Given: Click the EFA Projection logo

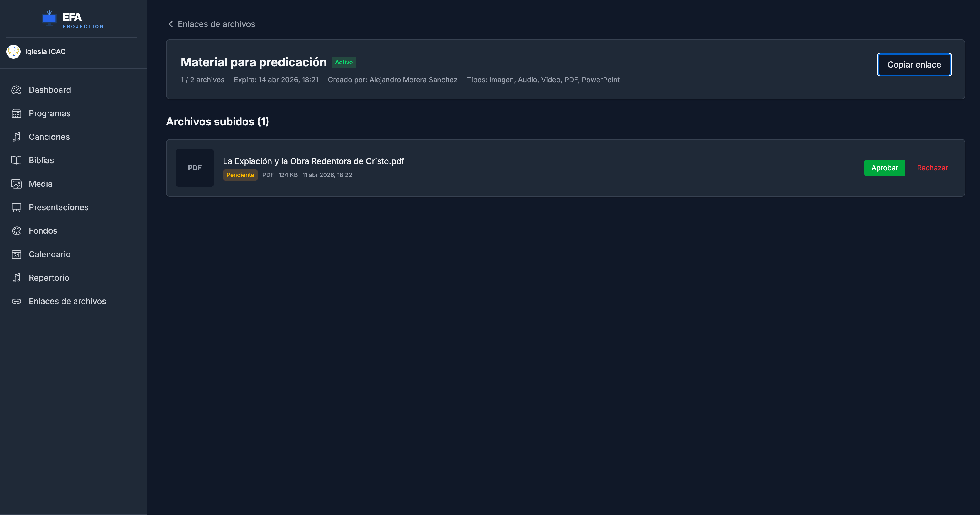Looking at the screenshot, I should tap(72, 19).
